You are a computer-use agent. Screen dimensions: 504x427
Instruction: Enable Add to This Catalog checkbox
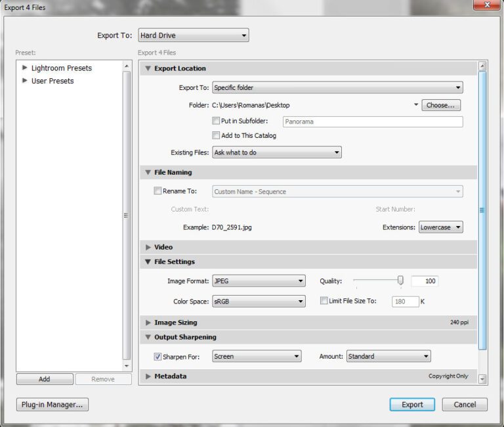(216, 135)
